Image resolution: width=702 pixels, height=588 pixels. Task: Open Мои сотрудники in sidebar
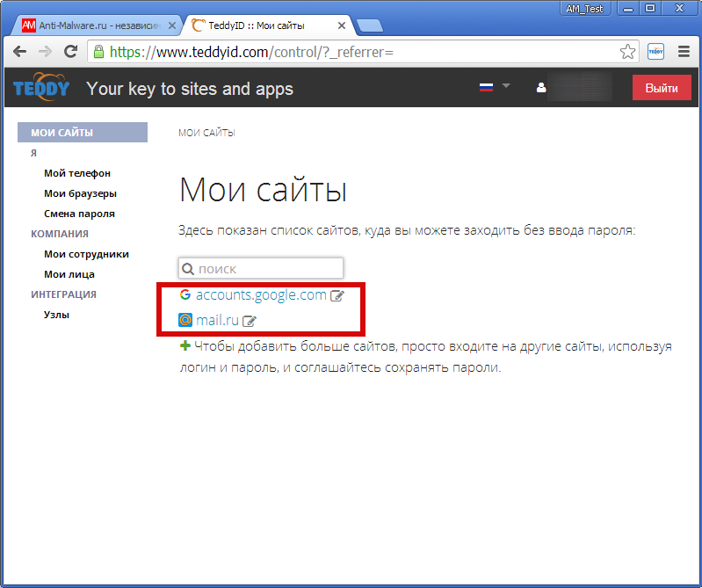click(x=86, y=254)
